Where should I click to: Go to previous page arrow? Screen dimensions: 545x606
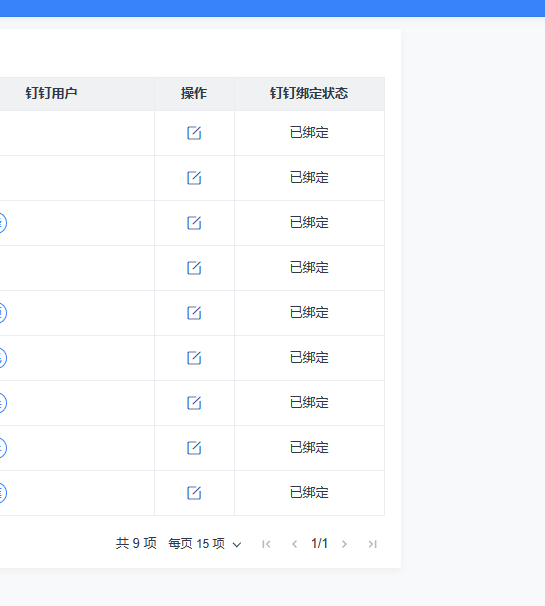(295, 544)
